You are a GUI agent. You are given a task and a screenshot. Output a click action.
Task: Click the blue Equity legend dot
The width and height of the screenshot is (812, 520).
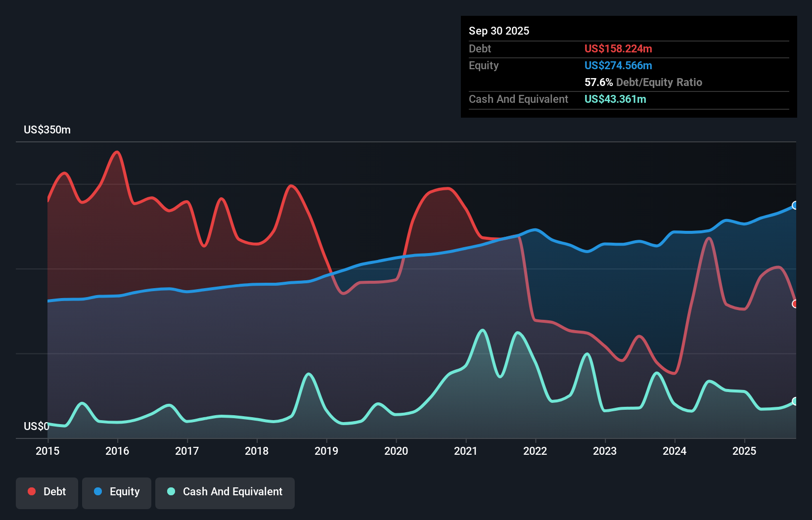click(98, 491)
